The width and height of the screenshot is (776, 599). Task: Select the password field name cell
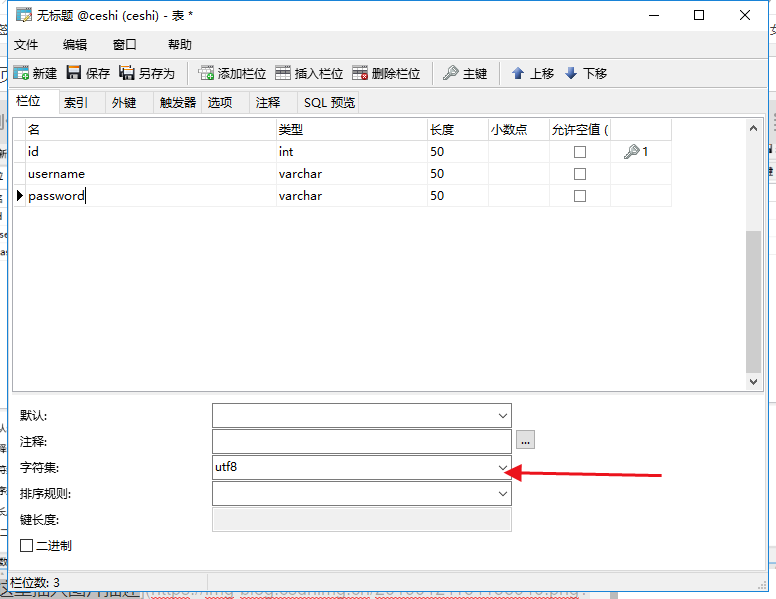click(x=151, y=196)
